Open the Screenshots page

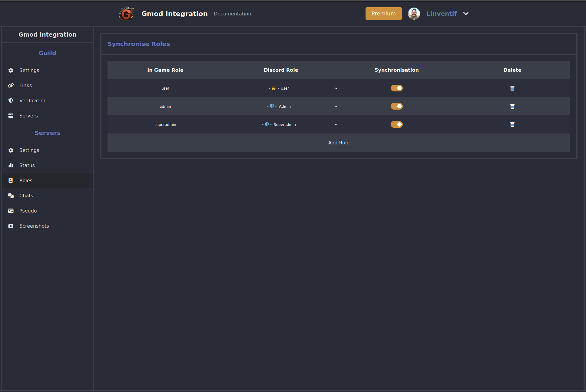tap(48, 226)
